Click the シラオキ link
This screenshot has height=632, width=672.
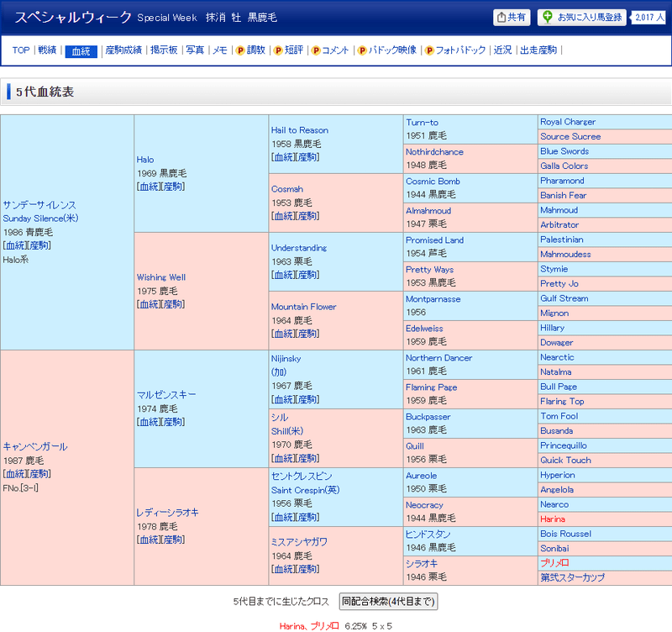[x=422, y=564]
